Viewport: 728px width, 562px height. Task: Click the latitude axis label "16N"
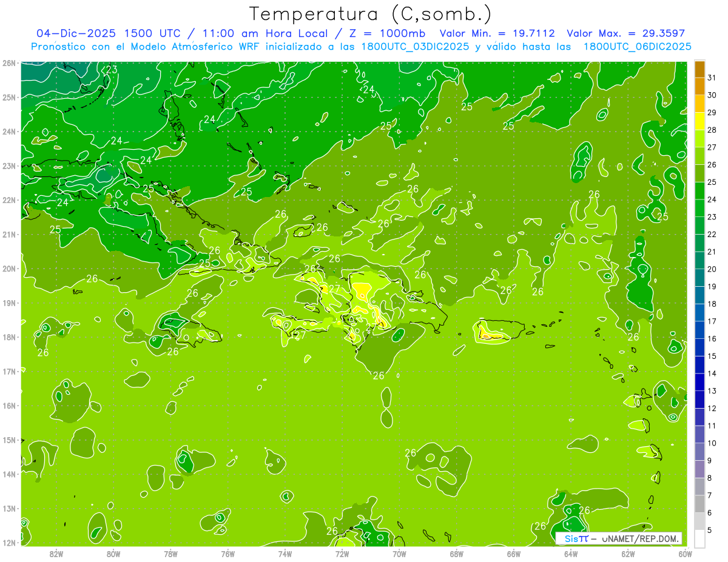click(9, 406)
